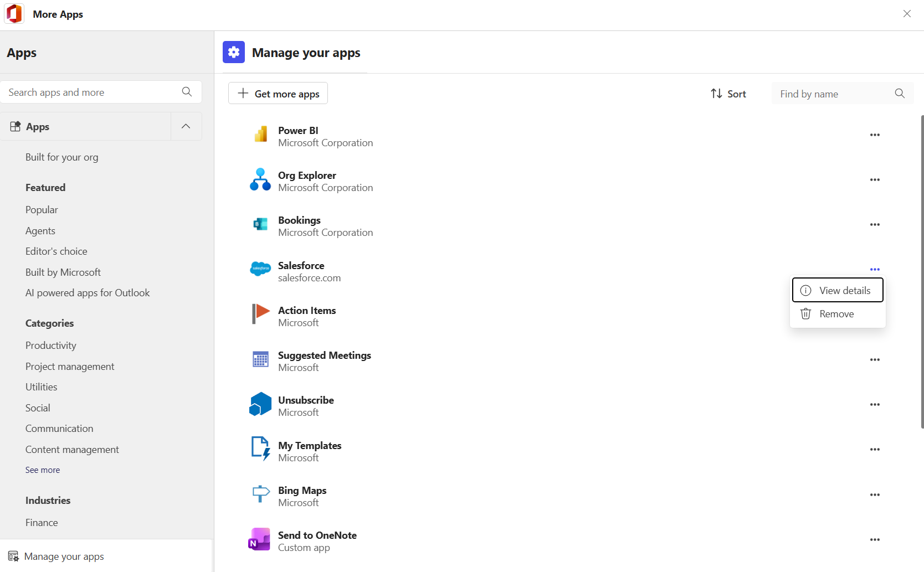Choose Remove in Salesforce menu
The height and width of the screenshot is (572, 924).
tap(838, 314)
